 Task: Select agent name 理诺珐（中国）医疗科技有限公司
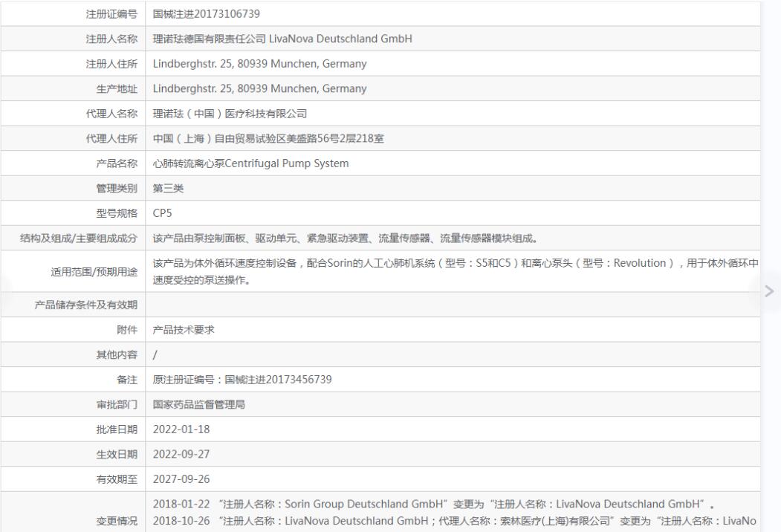coord(230,114)
